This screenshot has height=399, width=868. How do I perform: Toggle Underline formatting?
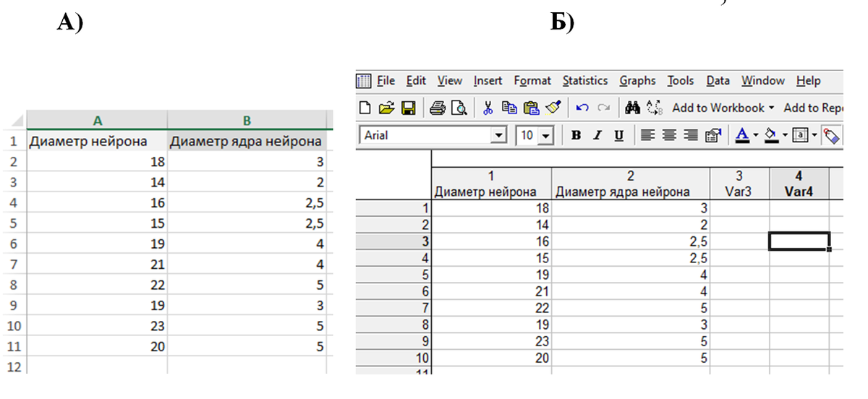pyautogui.click(x=618, y=135)
